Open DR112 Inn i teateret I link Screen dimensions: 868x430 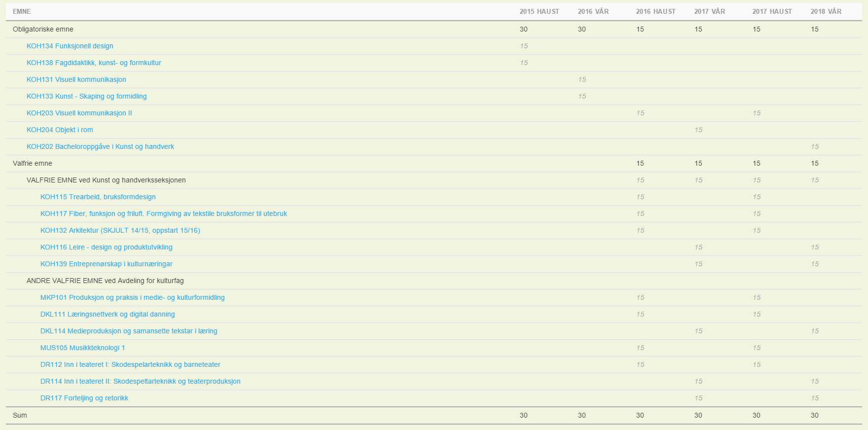pos(130,364)
